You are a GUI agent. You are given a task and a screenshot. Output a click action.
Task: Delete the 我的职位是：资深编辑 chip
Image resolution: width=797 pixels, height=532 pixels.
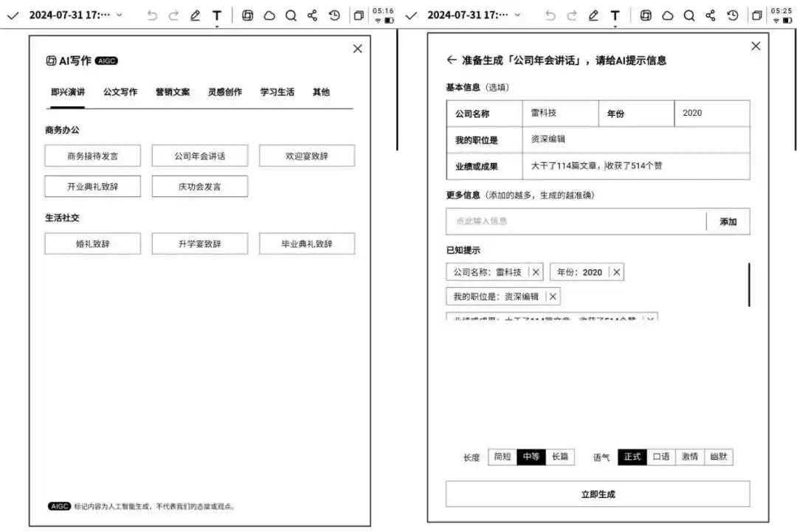click(x=553, y=297)
